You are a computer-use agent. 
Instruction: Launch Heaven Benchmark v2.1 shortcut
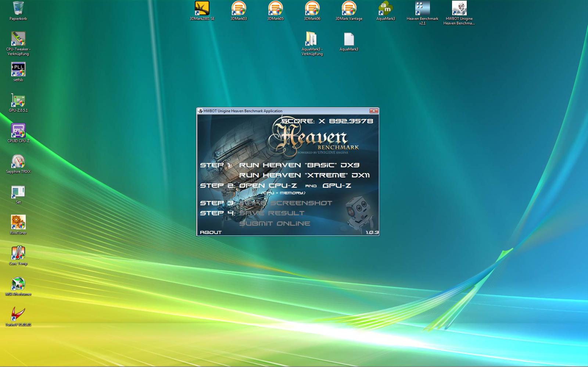422,13
